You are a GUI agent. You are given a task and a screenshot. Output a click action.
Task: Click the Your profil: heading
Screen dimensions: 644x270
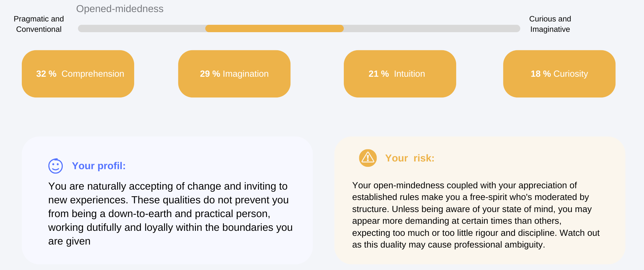click(x=99, y=166)
